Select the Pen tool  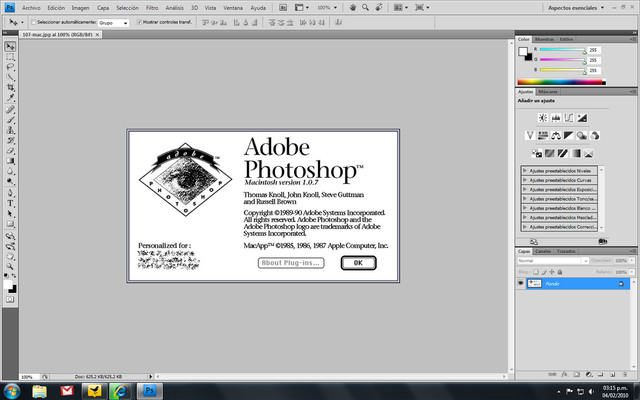tap(10, 193)
